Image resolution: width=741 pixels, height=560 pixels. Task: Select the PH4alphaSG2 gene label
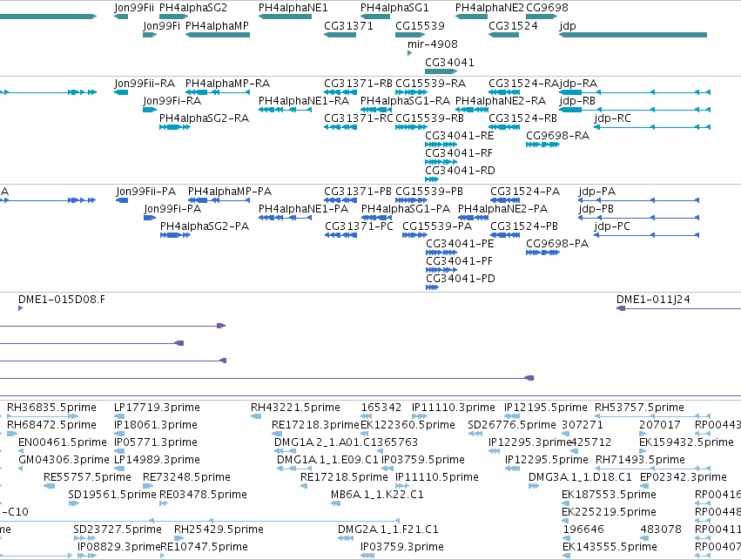point(192,8)
